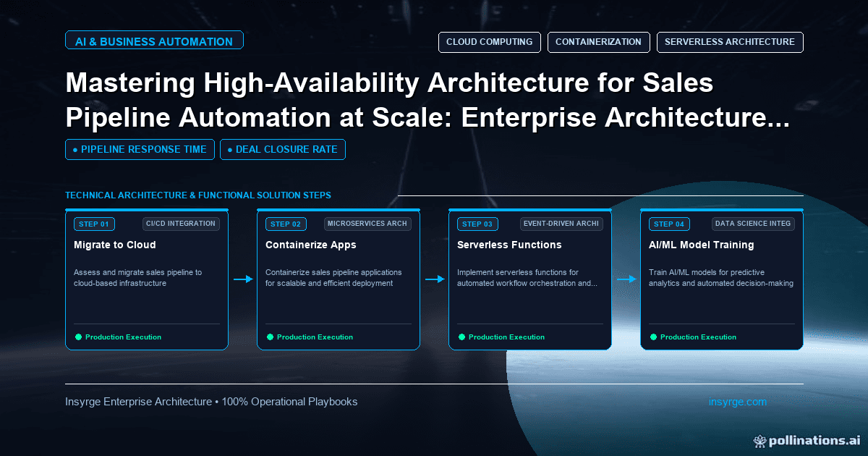868x456 pixels.
Task: Open the AI/ML Model Training card title
Action: [702, 245]
